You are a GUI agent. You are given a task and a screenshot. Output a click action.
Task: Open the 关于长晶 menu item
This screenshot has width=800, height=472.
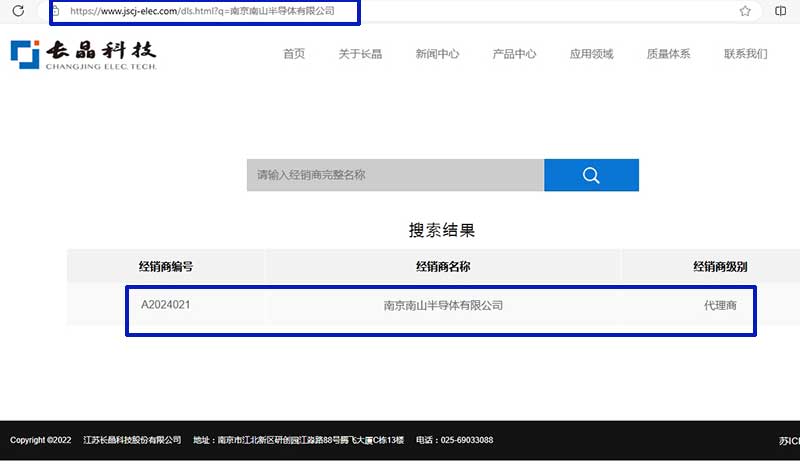(x=360, y=54)
